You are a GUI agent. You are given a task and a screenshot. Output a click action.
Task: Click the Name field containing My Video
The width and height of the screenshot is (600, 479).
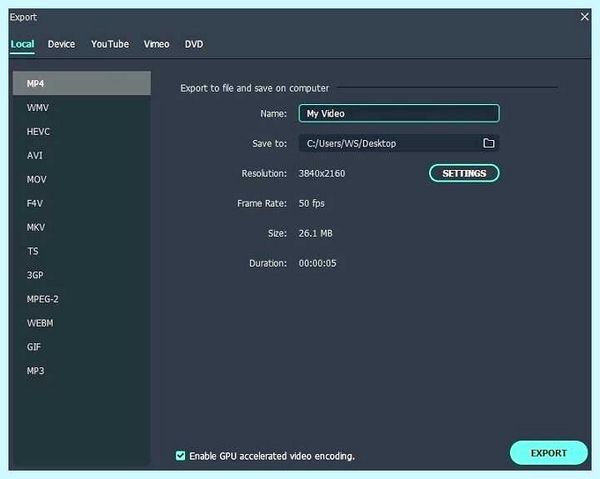click(399, 113)
